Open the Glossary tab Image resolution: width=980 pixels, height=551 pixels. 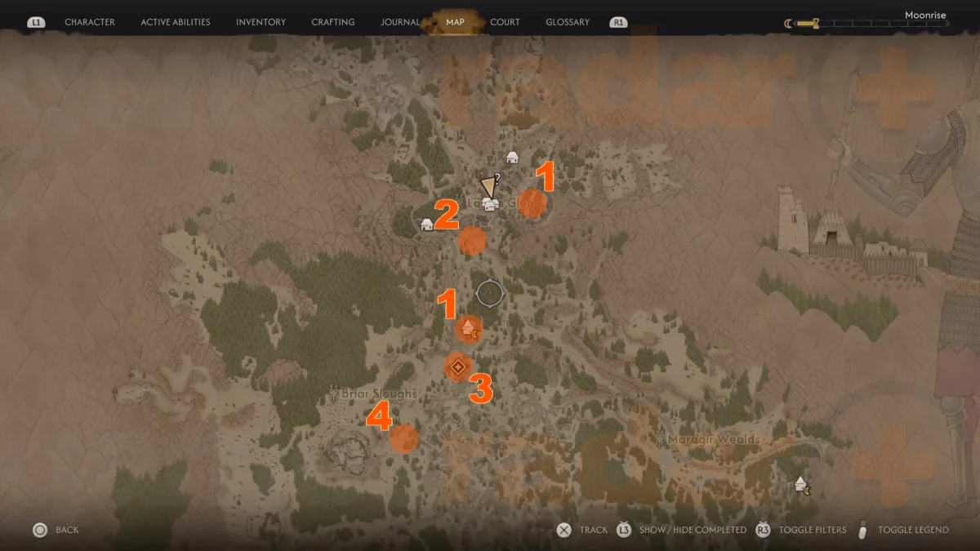click(x=568, y=22)
